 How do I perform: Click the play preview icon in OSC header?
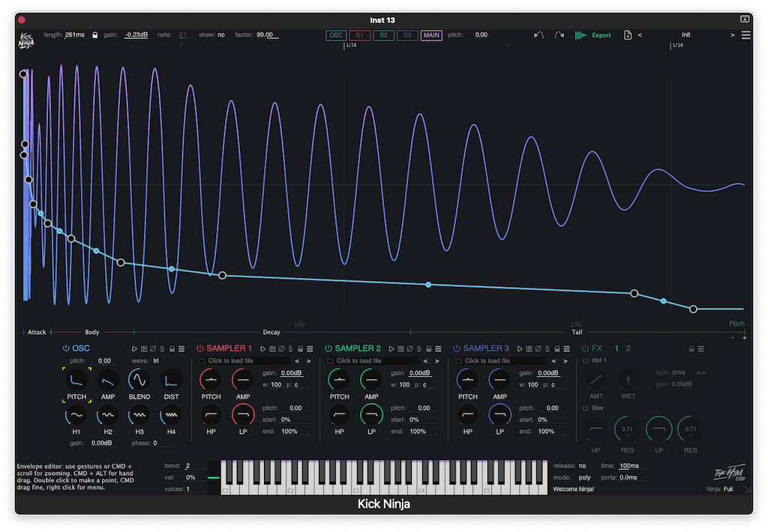(134, 349)
